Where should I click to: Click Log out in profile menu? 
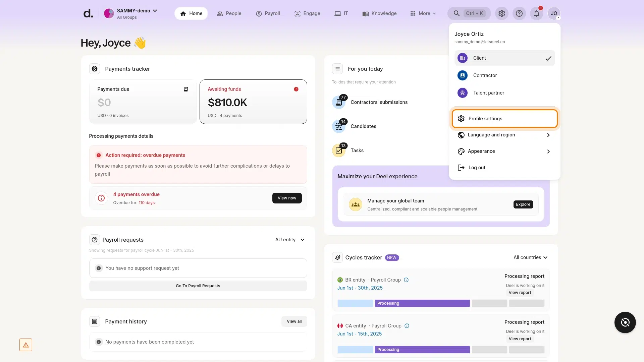point(477,168)
